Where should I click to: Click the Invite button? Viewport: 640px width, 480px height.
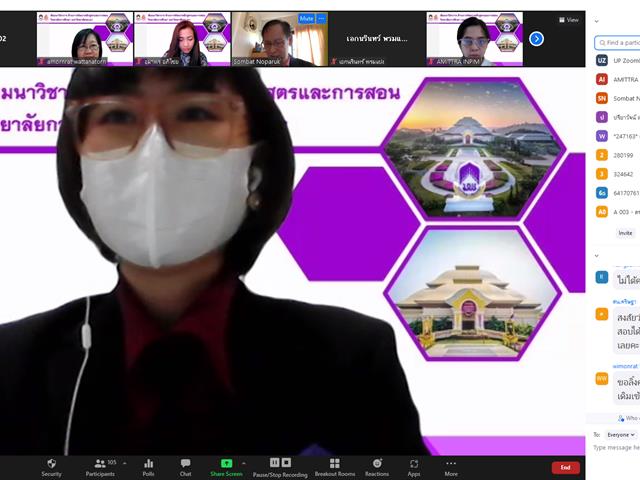click(625, 233)
